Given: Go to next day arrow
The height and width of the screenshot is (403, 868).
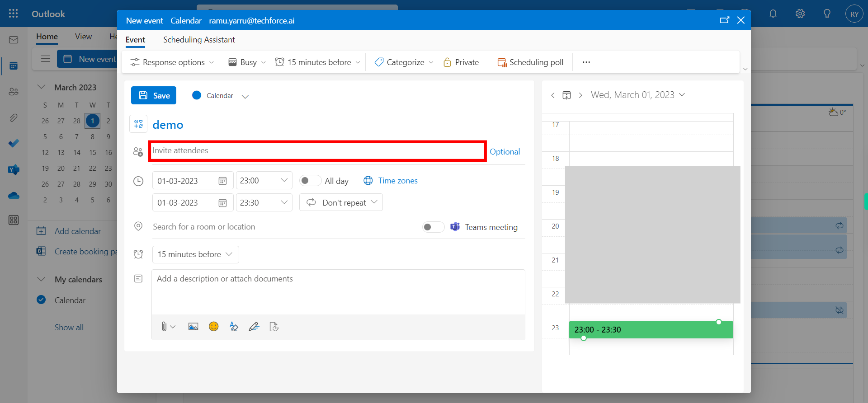Looking at the screenshot, I should pyautogui.click(x=580, y=95).
